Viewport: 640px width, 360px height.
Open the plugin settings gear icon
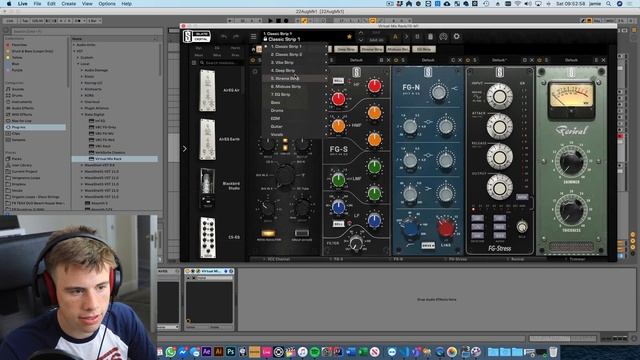coord(456,36)
